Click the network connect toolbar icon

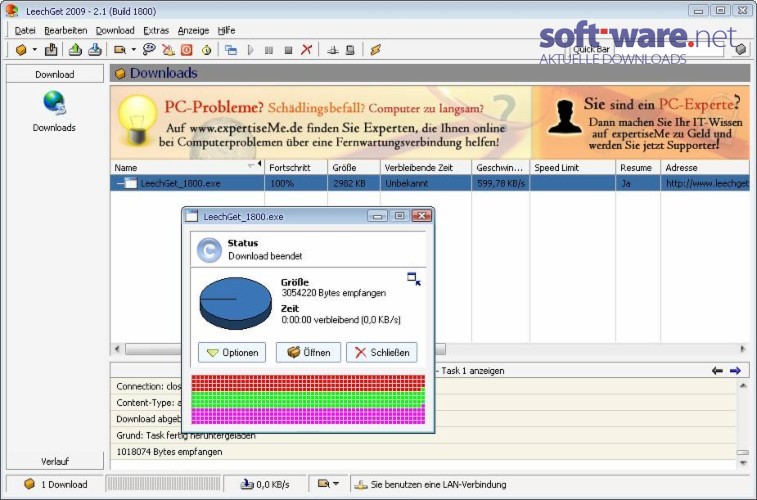coord(333,50)
